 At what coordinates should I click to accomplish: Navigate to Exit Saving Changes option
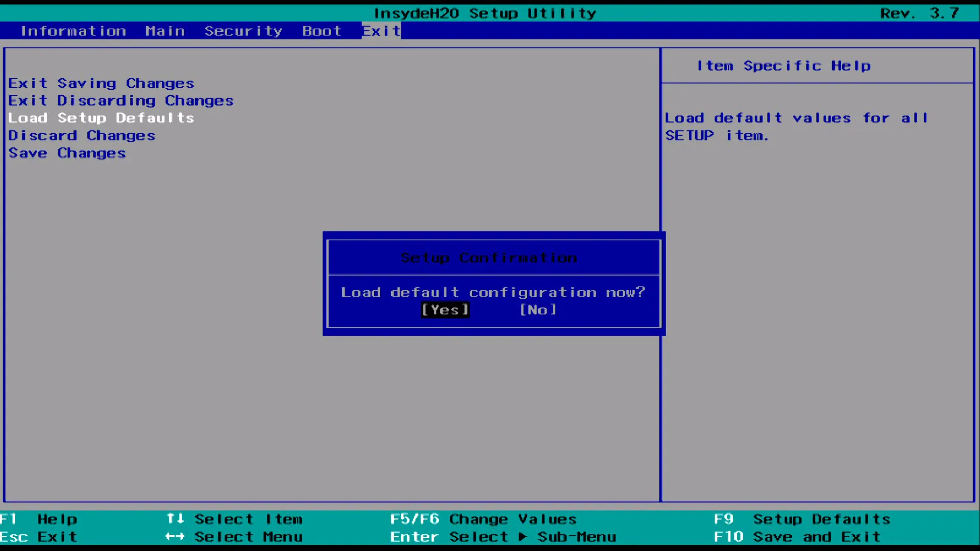click(x=102, y=82)
